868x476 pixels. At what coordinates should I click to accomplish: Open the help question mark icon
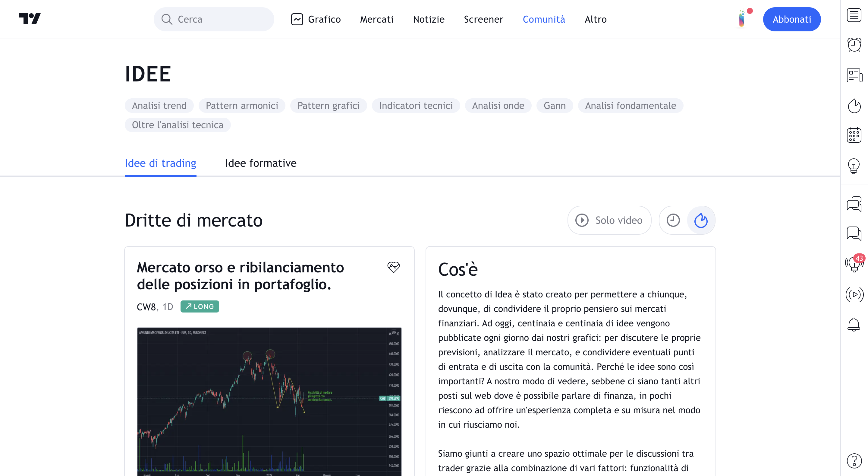pos(854,461)
